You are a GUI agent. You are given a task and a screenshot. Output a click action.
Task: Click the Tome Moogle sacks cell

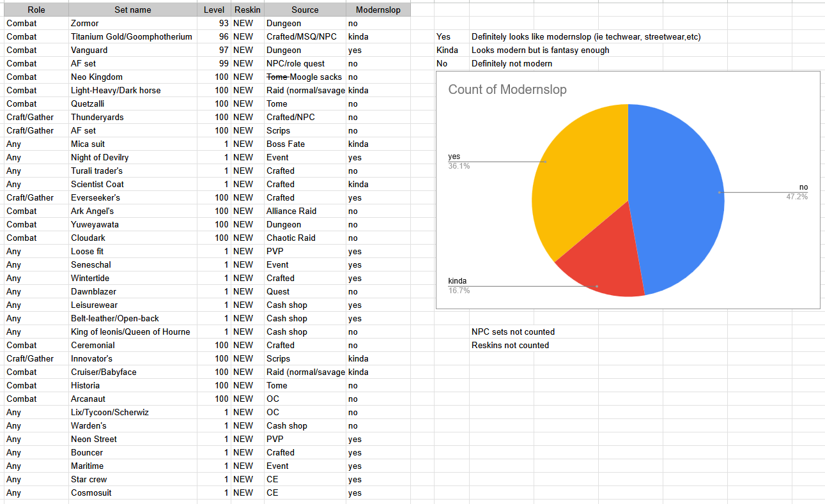[305, 77]
